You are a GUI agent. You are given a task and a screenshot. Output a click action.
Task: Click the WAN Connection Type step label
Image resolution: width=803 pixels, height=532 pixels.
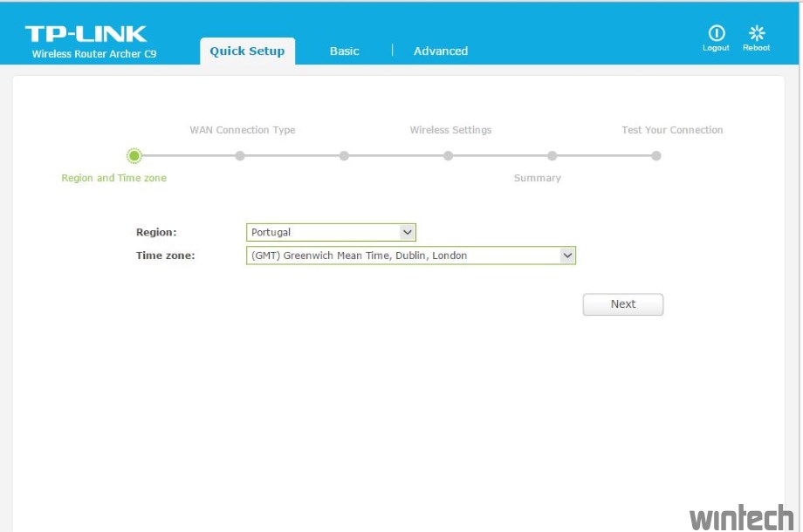[x=243, y=130]
